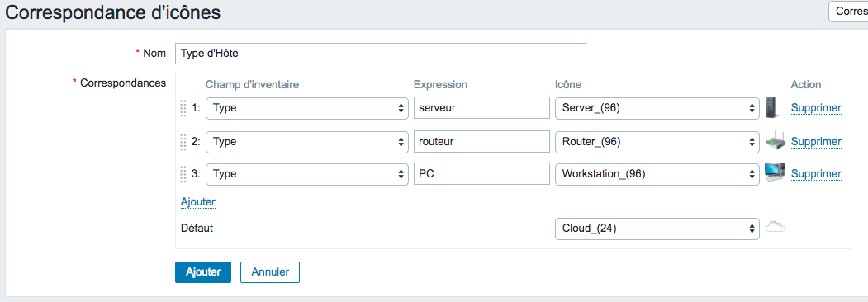
Task: Click the Nom field containing Type d'Hôte
Action: click(380, 54)
